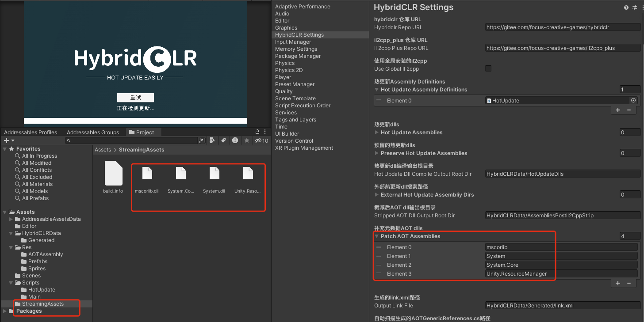Expand External Hot Update Assembliy Dirs list
Viewport: 644px width, 322px height.
coord(377,195)
